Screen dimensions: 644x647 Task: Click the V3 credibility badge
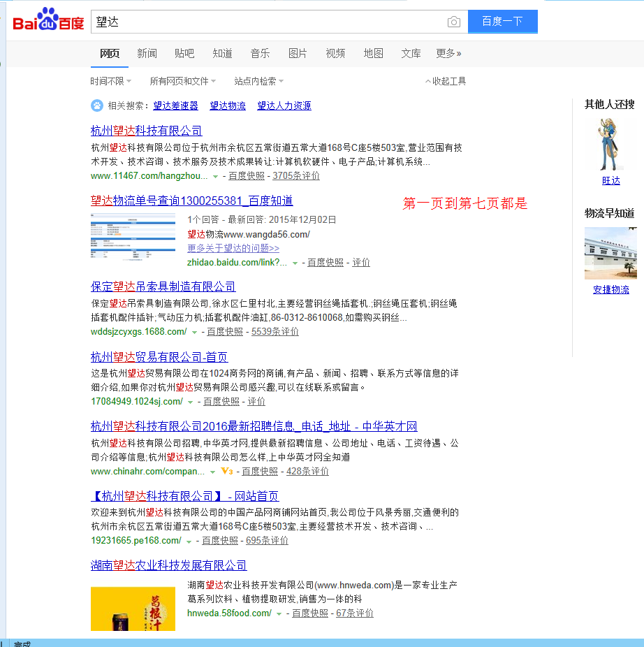pos(227,471)
